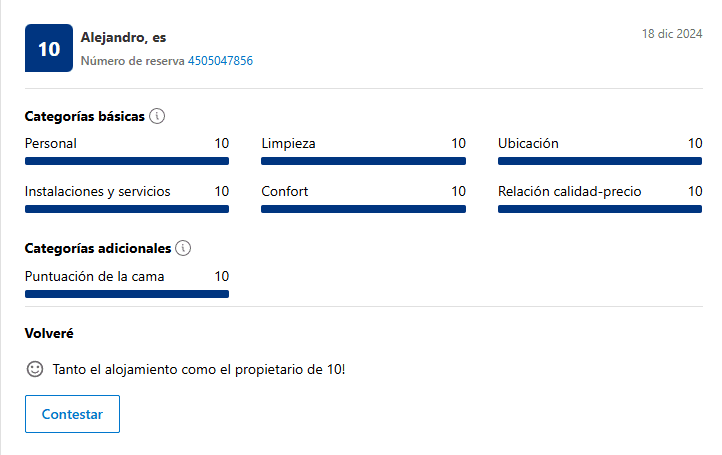Click the Limpieza rating bar
Image resolution: width=722 pixels, height=455 pixels.
click(363, 161)
